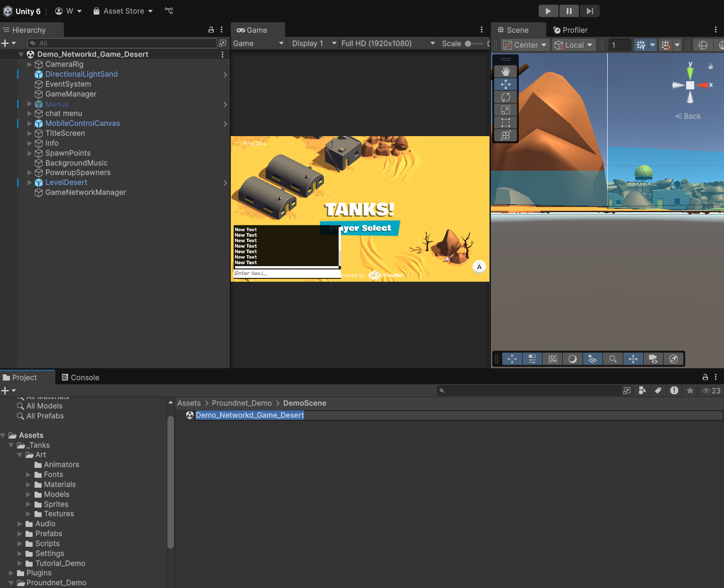The width and height of the screenshot is (724, 588).
Task: Select the Move tool in Scene toolbar
Action: (506, 84)
